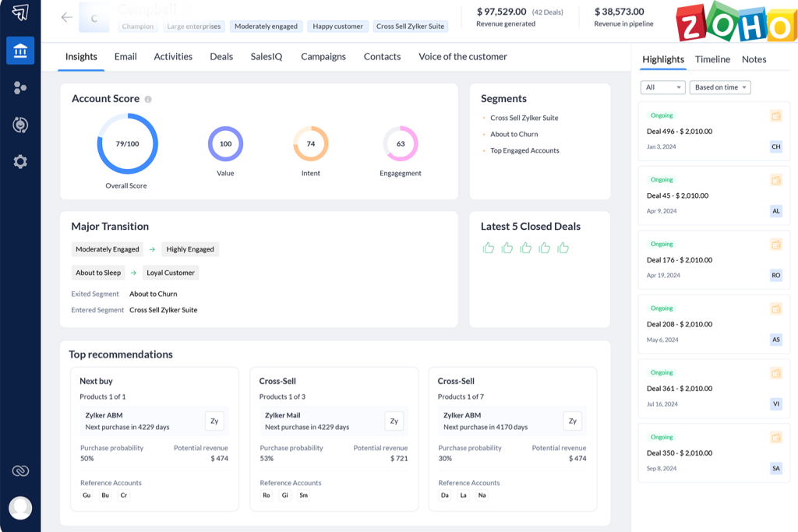Click the Account Score info icon
The width and height of the screenshot is (798, 532).
pos(148,100)
